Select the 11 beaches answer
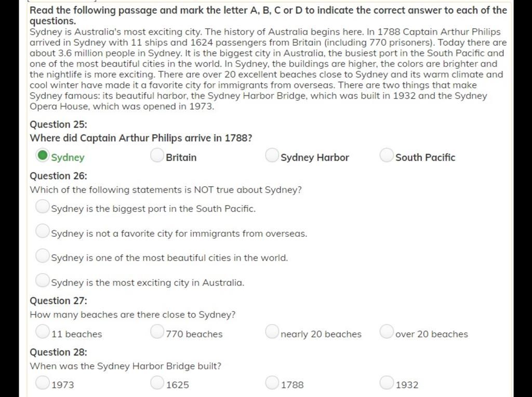The height and width of the screenshot is (397, 532). [43, 332]
